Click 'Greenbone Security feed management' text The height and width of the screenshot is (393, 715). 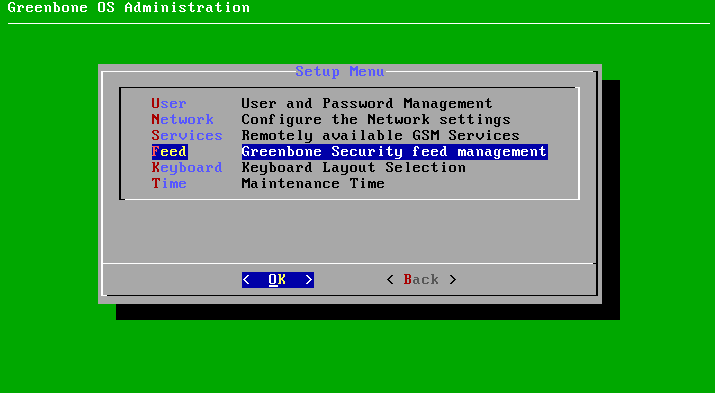click(394, 151)
